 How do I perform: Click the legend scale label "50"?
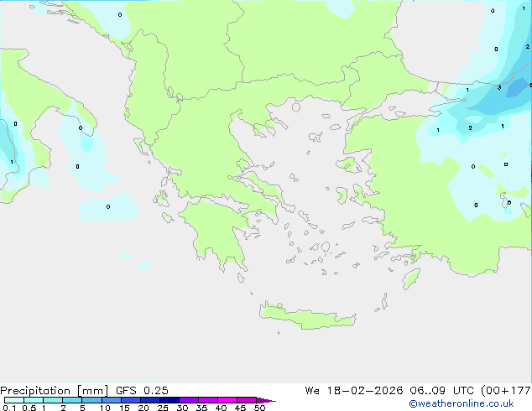259,408
